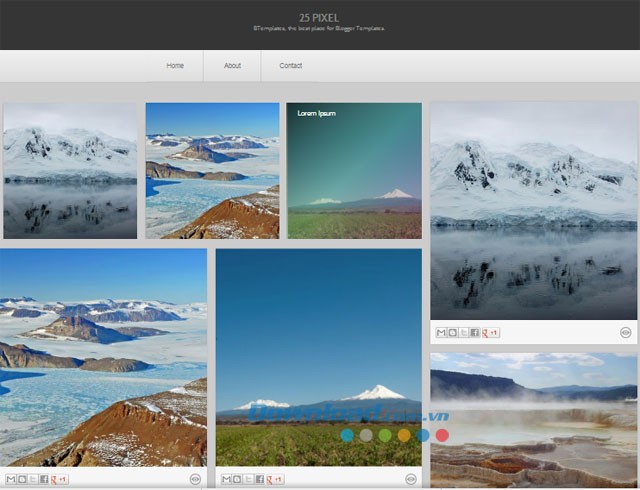Open the Home navigation tab
640x490 pixels.
pyautogui.click(x=175, y=66)
